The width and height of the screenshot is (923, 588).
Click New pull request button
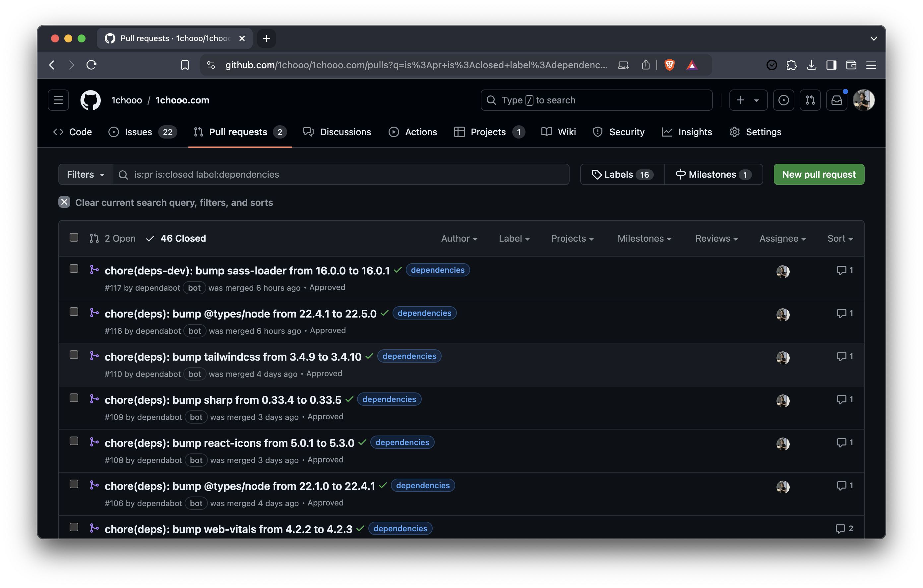coord(819,174)
